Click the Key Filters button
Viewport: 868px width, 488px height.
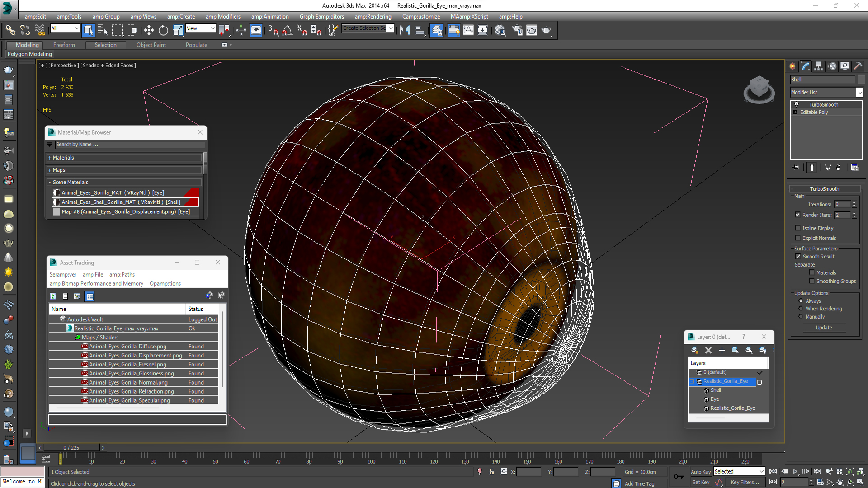point(745,482)
